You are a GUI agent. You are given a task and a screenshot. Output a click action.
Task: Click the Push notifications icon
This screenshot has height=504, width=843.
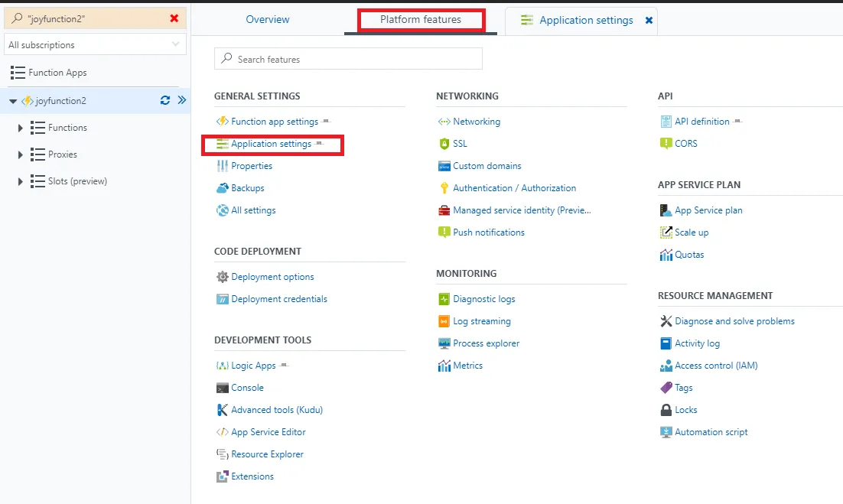tap(444, 232)
